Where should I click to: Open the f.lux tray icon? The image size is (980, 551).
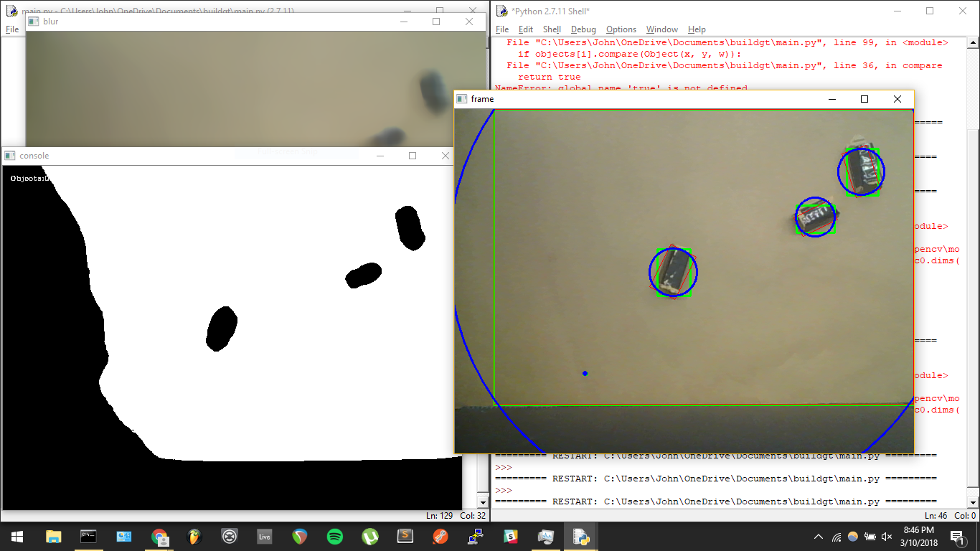point(853,537)
